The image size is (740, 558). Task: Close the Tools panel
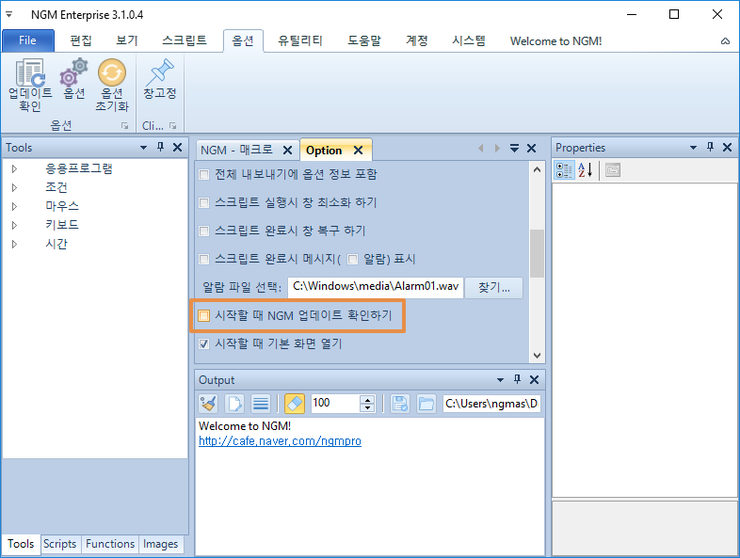(177, 147)
